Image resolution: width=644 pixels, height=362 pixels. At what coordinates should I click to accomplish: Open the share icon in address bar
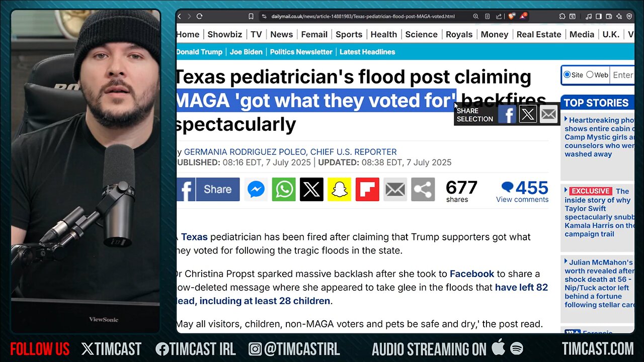tap(499, 16)
